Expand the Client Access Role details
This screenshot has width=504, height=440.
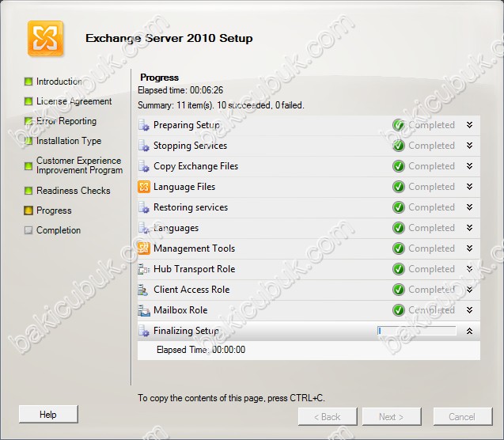[x=470, y=290]
